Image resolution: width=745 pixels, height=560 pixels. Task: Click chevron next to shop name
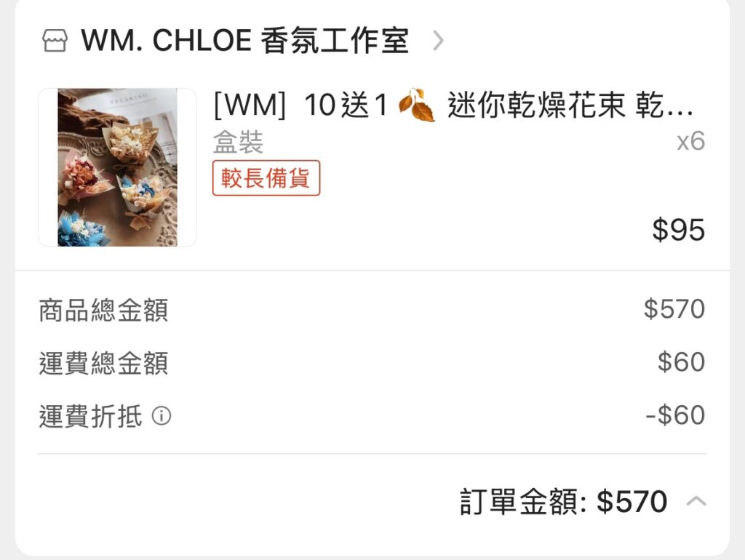(x=438, y=41)
